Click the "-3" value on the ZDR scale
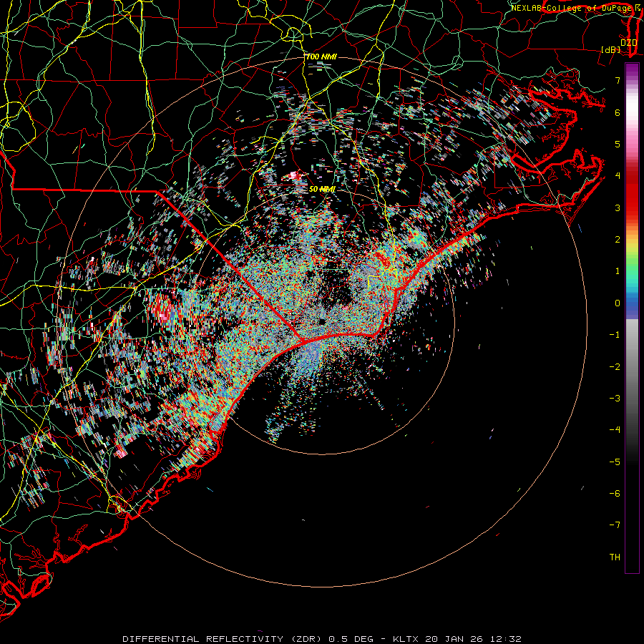This screenshot has height=644, width=644. pos(615,399)
